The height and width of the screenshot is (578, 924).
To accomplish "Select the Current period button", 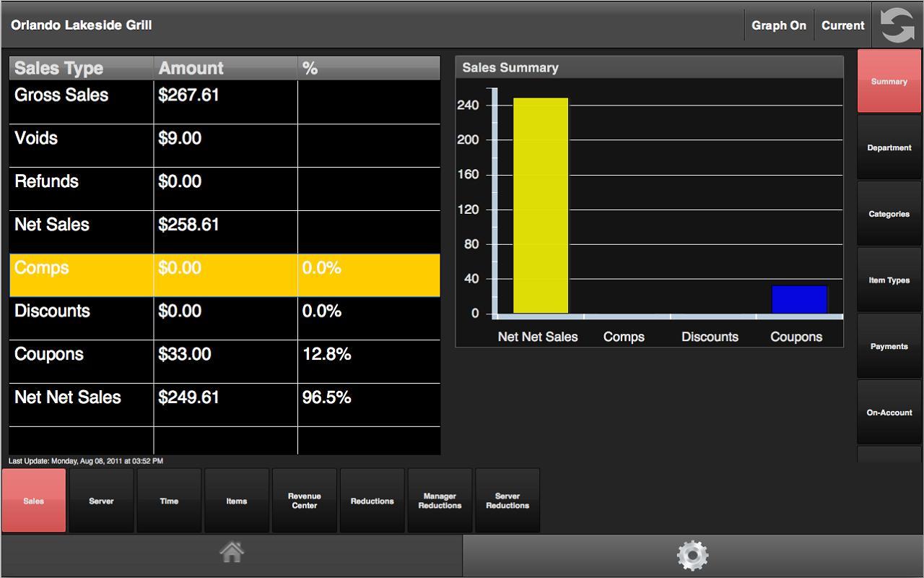I will (x=842, y=25).
